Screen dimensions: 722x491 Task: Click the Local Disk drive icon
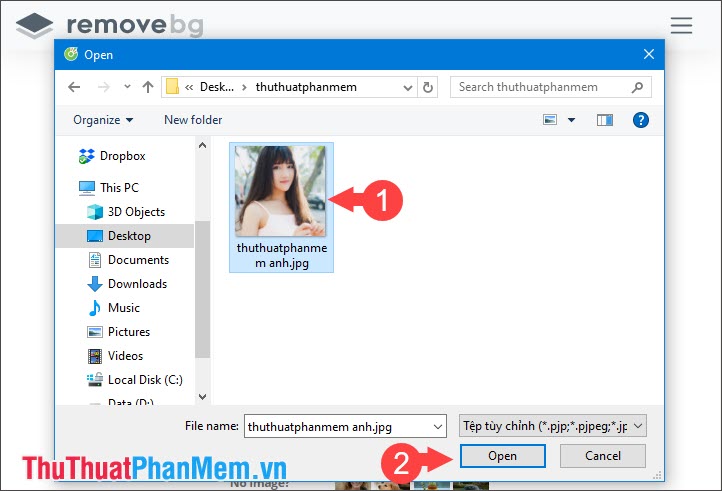(x=95, y=380)
